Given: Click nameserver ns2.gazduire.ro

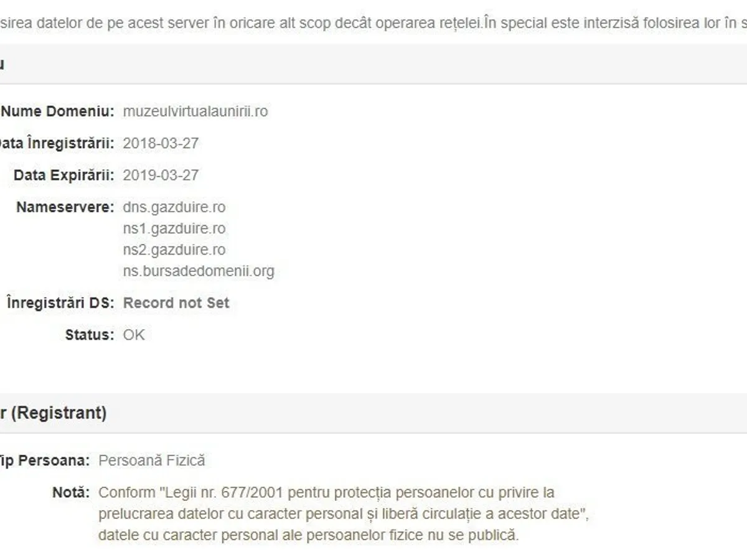Looking at the screenshot, I should 174,250.
